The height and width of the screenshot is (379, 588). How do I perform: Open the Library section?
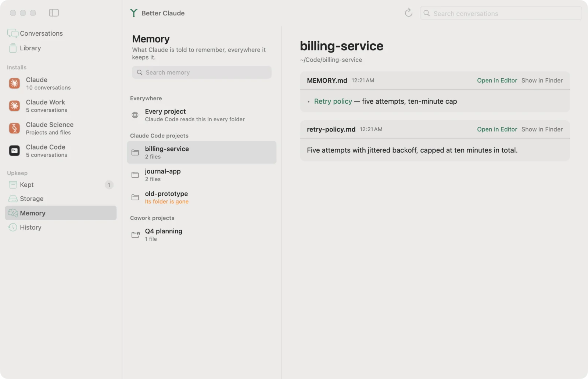61,48
